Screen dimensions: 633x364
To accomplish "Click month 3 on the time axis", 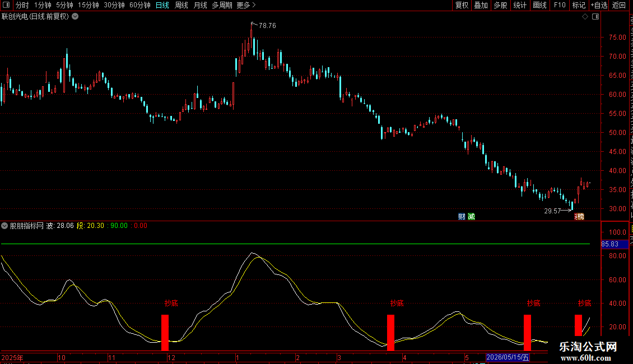I will [x=339, y=357].
